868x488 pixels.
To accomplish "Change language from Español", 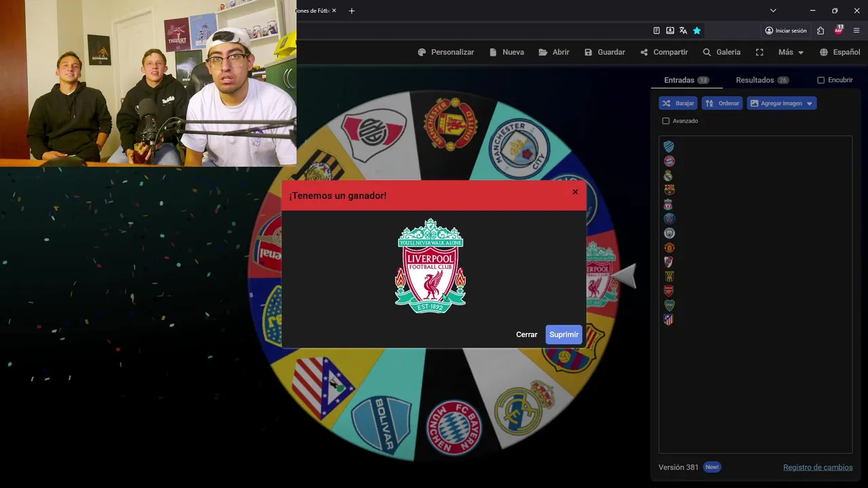I will click(840, 52).
